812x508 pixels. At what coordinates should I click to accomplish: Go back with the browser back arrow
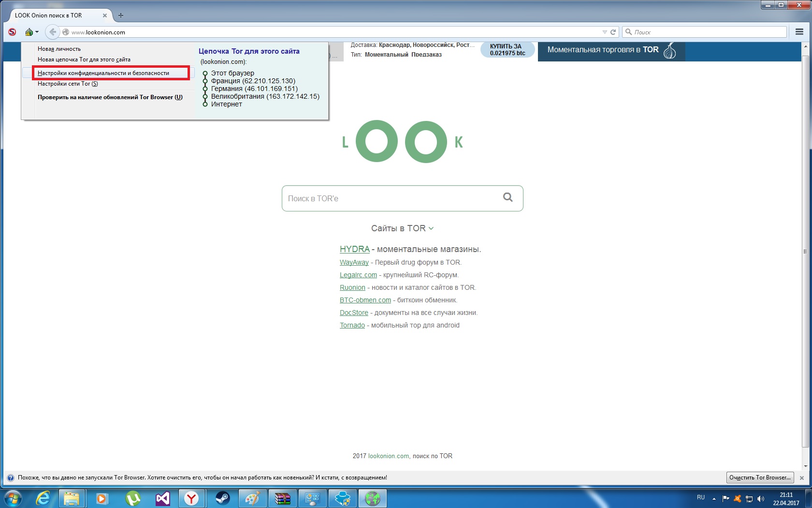click(53, 32)
